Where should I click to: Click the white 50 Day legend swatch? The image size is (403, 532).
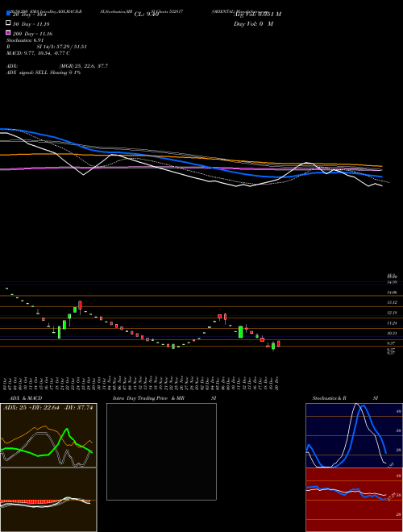8,23
